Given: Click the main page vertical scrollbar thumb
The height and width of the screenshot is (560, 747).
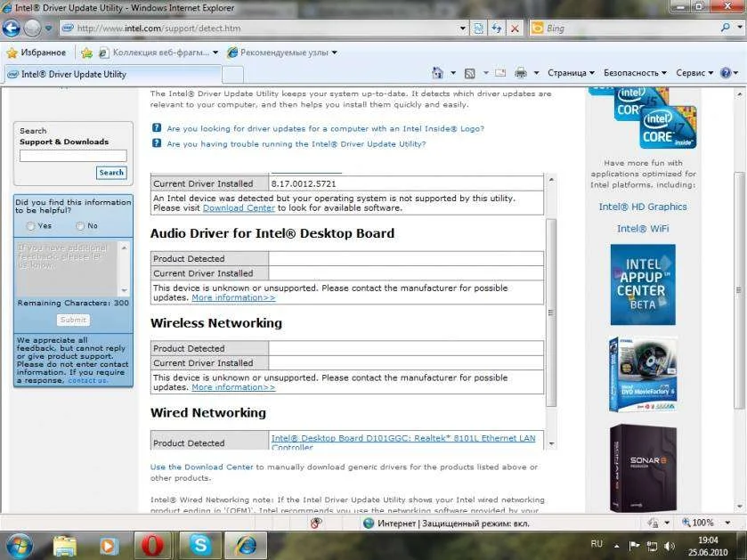Looking at the screenshot, I should tap(739, 289).
